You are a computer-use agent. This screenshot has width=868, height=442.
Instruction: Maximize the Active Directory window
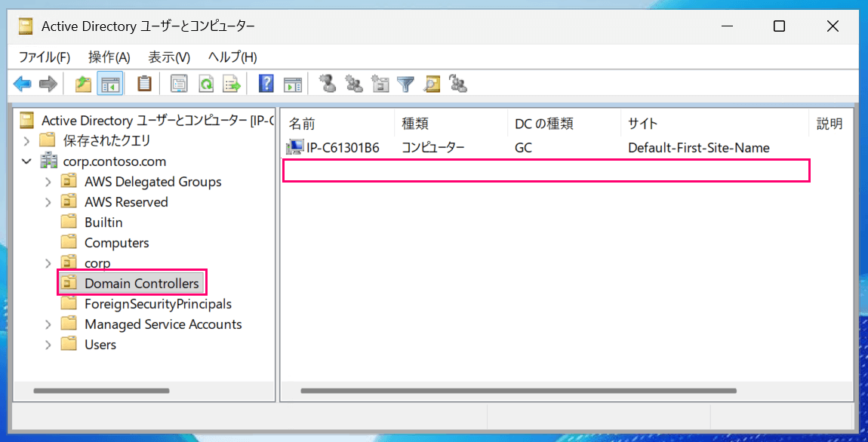779,26
